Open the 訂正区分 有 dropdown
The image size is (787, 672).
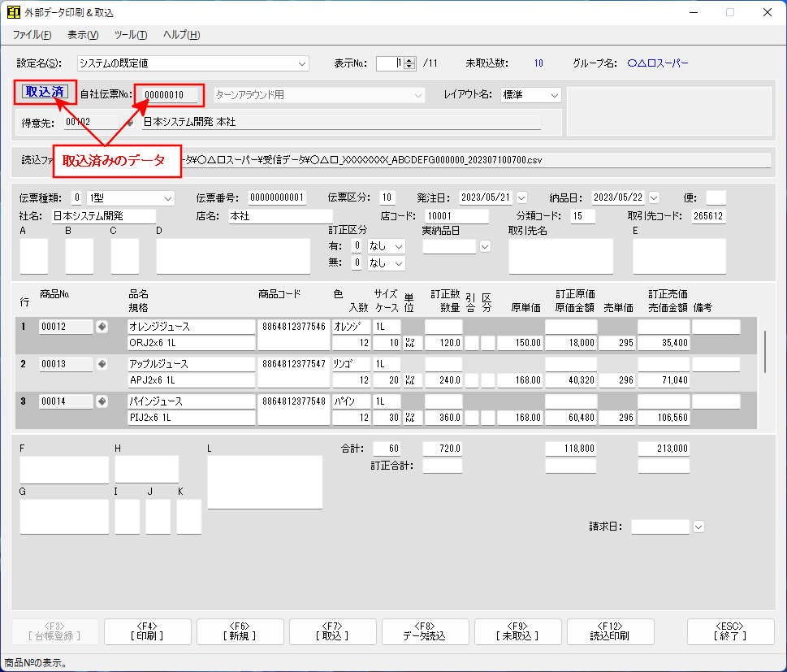398,245
